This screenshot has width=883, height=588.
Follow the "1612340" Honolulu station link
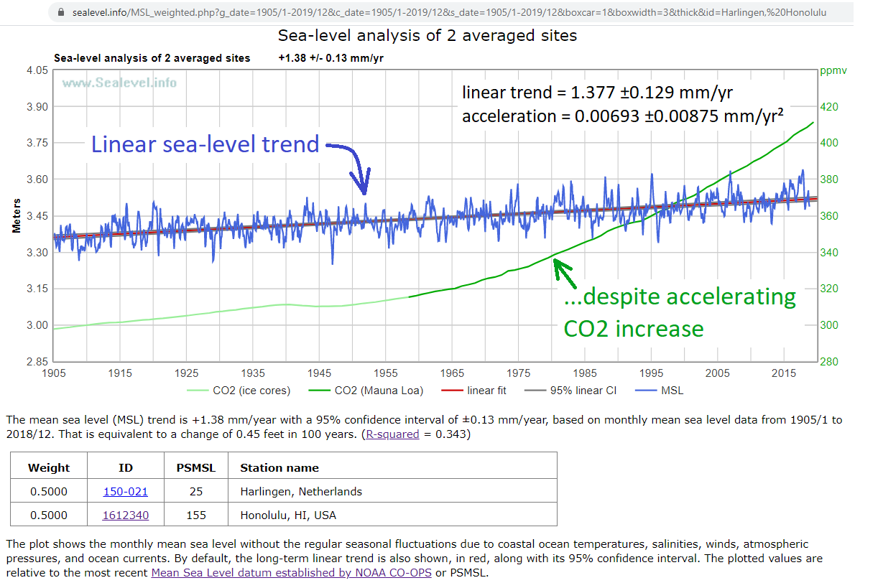coord(126,514)
